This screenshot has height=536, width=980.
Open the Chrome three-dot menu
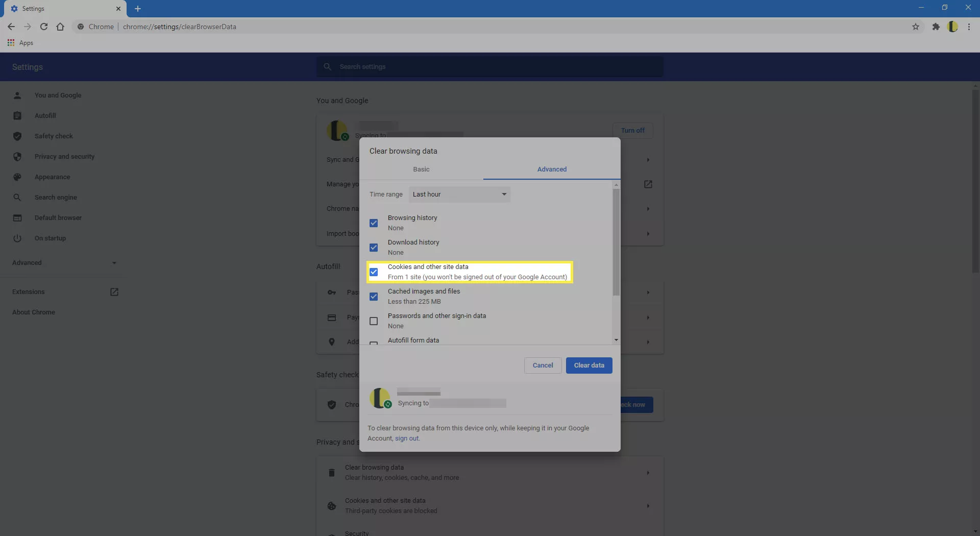(x=969, y=27)
